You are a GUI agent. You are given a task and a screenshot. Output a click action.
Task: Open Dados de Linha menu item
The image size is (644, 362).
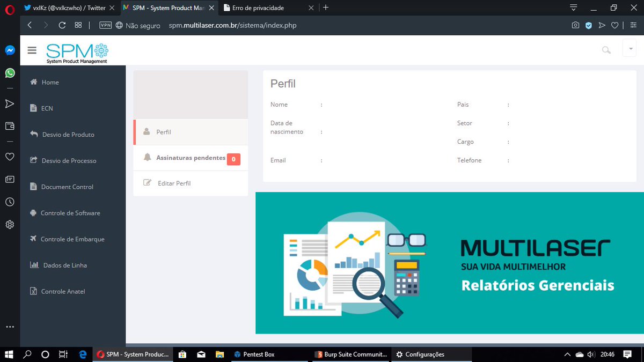click(73, 265)
